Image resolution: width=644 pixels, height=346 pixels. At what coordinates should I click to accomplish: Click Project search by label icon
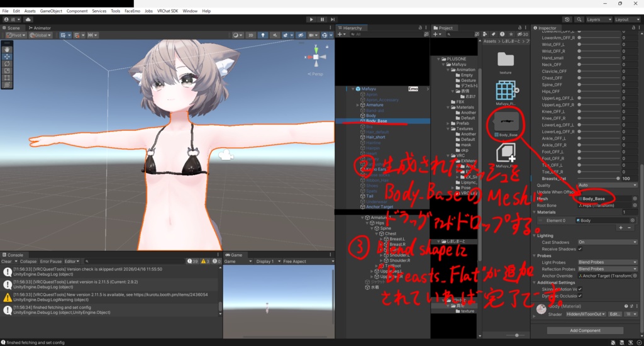click(x=494, y=35)
